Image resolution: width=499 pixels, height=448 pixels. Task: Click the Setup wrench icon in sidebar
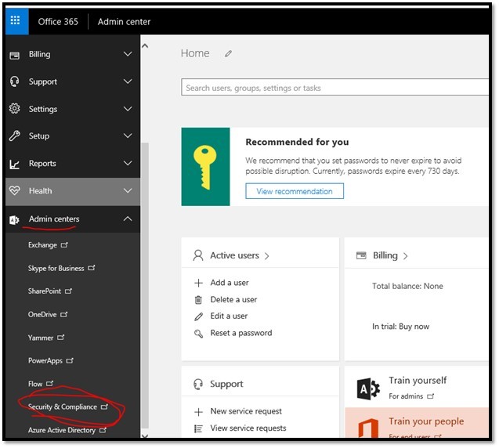click(14, 136)
